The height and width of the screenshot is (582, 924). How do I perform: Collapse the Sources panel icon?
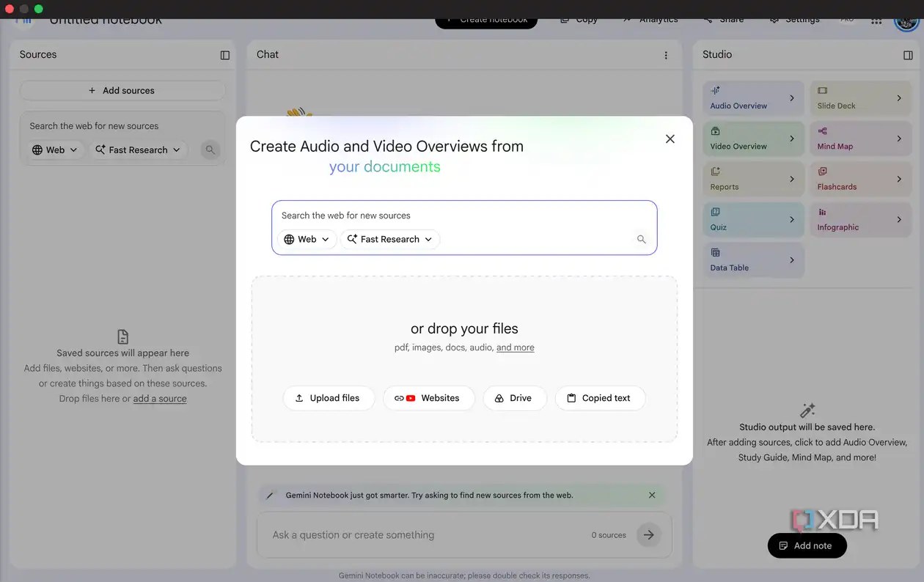pyautogui.click(x=225, y=55)
